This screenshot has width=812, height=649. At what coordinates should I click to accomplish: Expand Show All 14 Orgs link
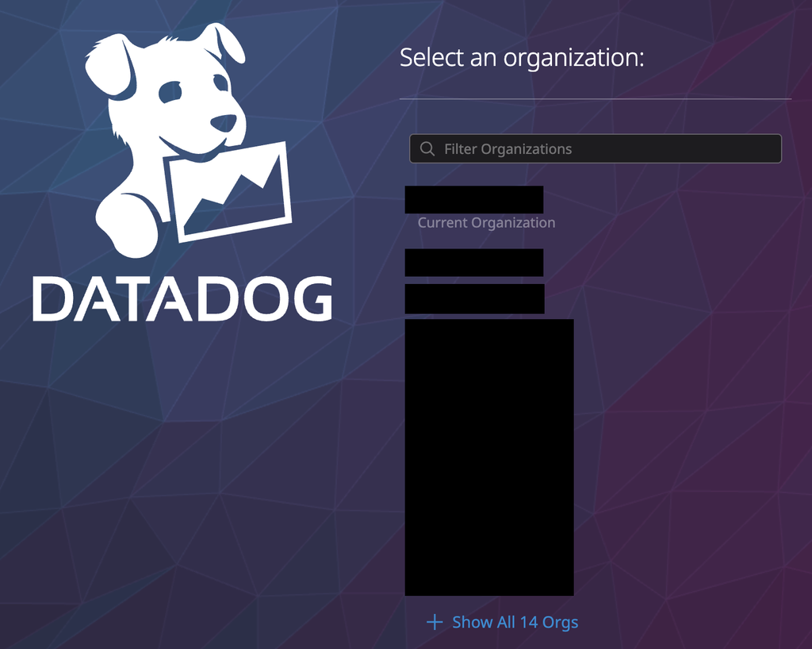tap(502, 622)
